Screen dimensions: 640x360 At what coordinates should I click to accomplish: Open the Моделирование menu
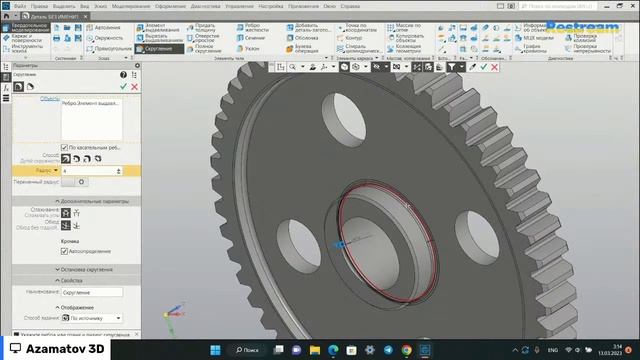(x=131, y=7)
